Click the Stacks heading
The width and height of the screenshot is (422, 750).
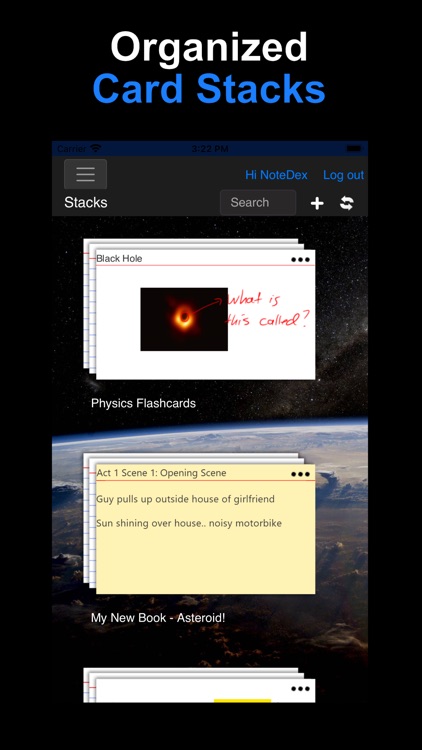[86, 202]
